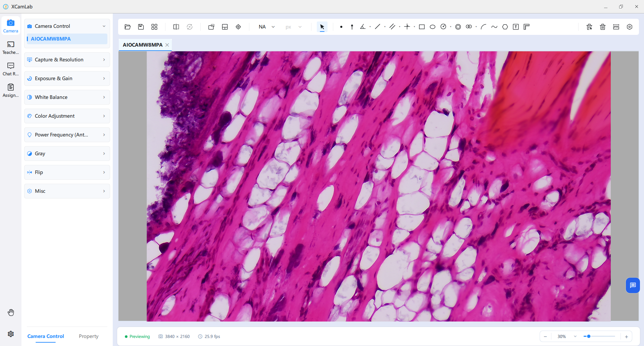Open the hexagon measurement settings icon
644x346 pixels.
[x=630, y=27]
